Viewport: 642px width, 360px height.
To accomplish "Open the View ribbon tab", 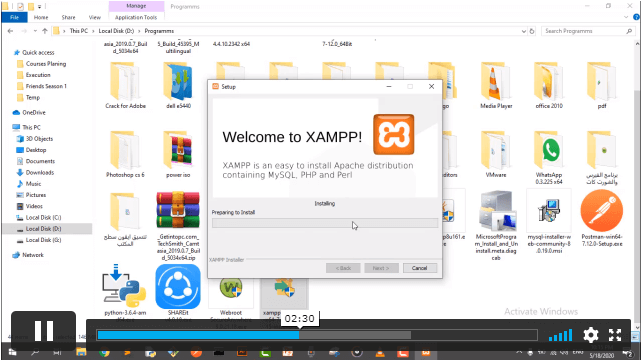I will [x=95, y=18].
